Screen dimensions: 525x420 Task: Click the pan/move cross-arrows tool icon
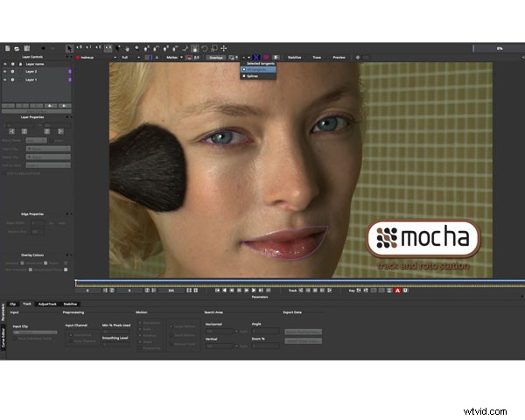pyautogui.click(x=224, y=47)
